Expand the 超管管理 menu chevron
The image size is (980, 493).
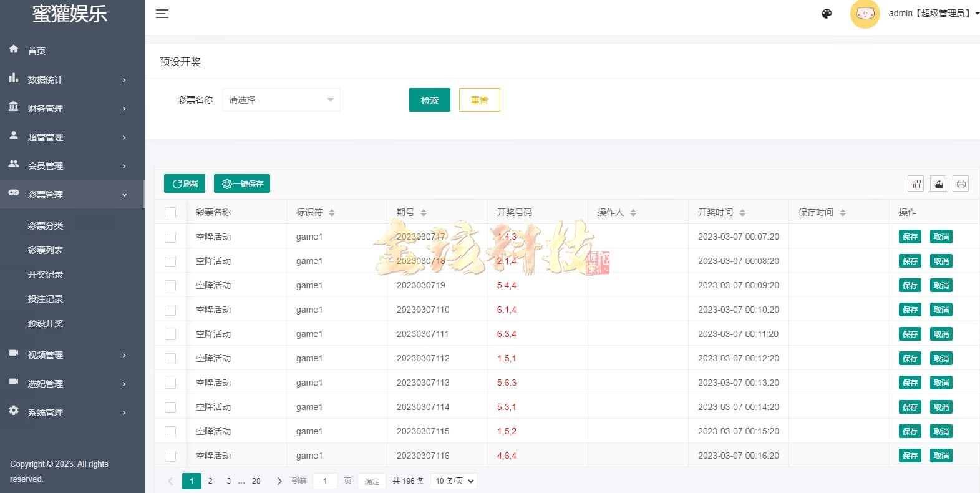pyautogui.click(x=124, y=137)
